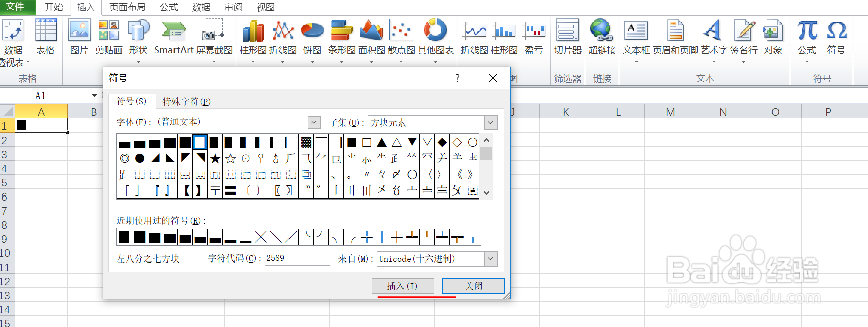Switch to the 视图 ribbon tab
Screen dimensions: 868x327
point(266,7)
